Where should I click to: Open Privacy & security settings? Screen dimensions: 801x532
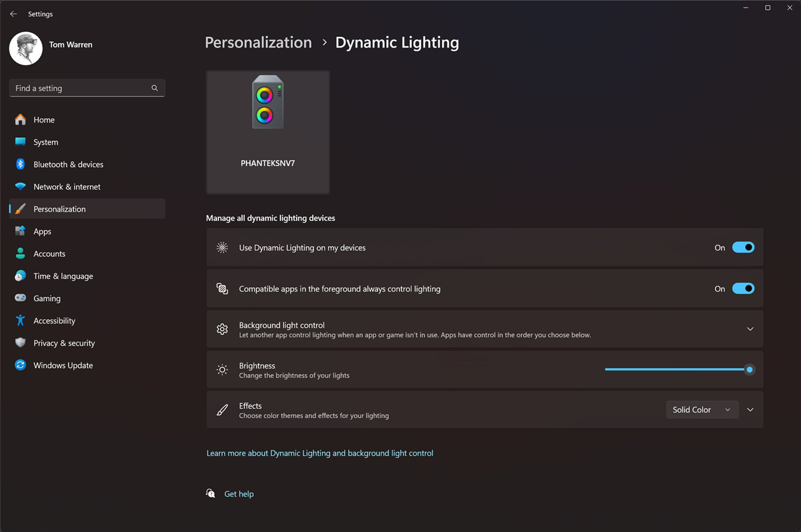pyautogui.click(x=87, y=343)
